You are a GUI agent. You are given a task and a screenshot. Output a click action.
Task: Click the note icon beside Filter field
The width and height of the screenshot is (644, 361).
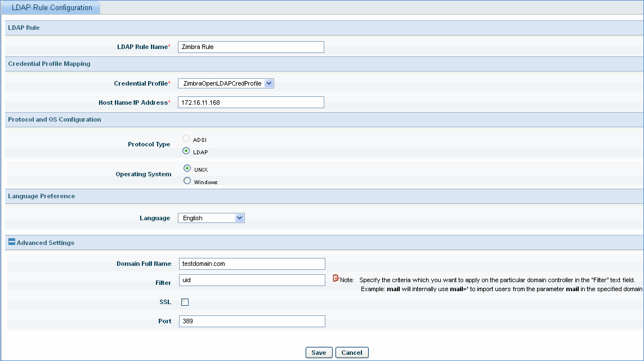coord(336,278)
